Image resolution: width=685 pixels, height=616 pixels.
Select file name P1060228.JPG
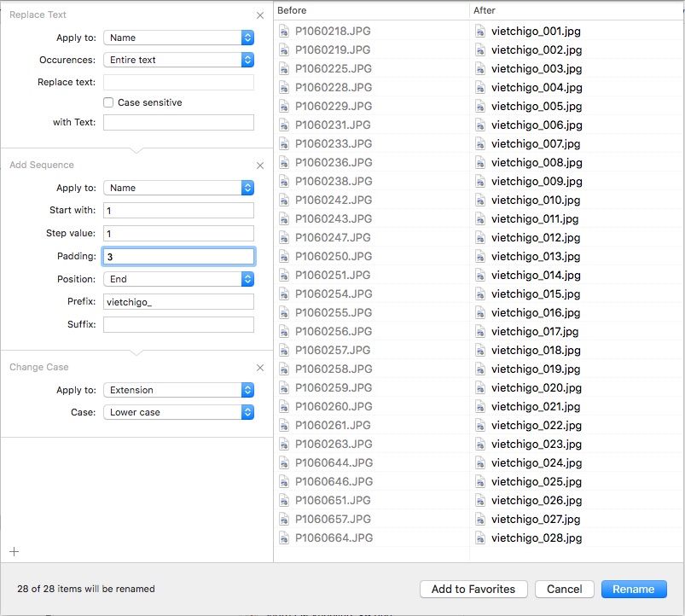point(334,87)
